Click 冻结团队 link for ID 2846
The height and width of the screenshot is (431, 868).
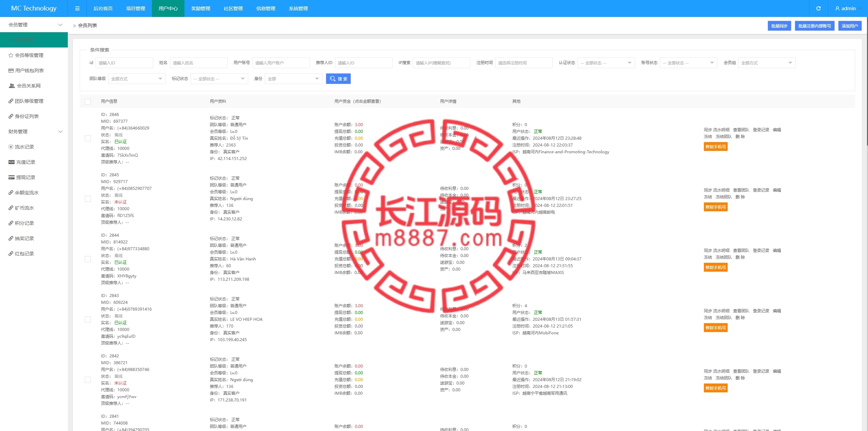pyautogui.click(x=724, y=137)
